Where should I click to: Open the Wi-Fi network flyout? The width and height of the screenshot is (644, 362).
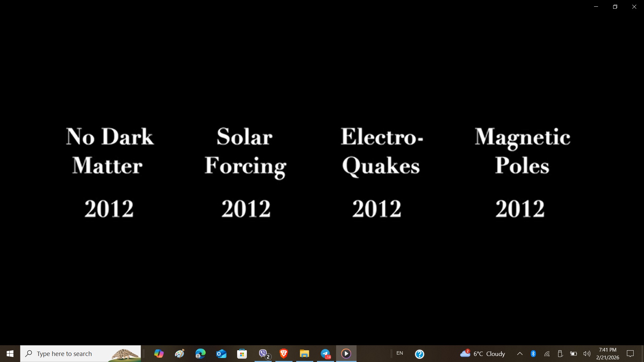coord(547,354)
